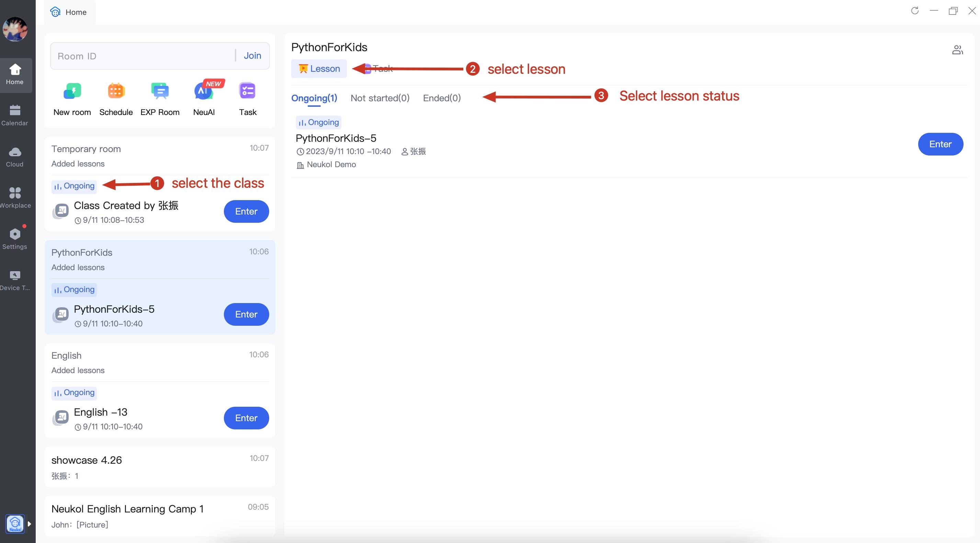Expand the Neukol tray arrow at bottom-left

coord(29,524)
